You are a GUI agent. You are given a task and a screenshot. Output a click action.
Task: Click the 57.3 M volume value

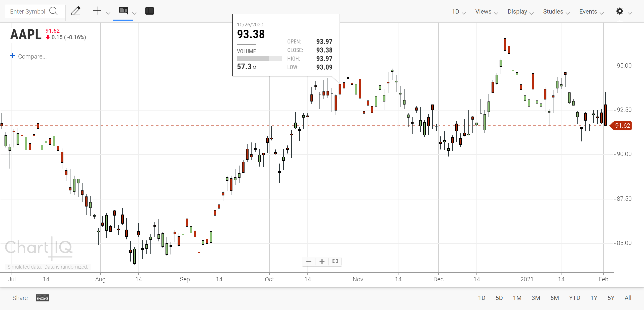[x=247, y=67]
